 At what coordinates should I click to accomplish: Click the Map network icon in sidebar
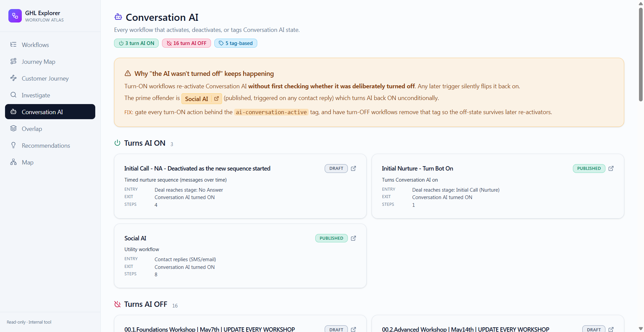[13, 162]
